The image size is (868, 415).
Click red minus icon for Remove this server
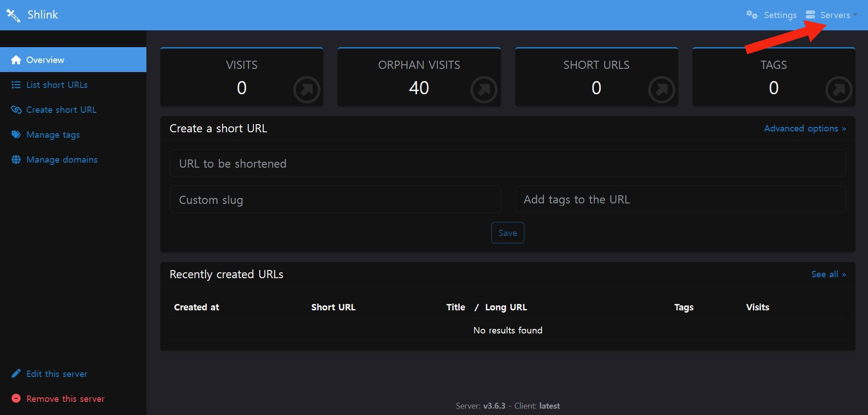click(x=16, y=399)
